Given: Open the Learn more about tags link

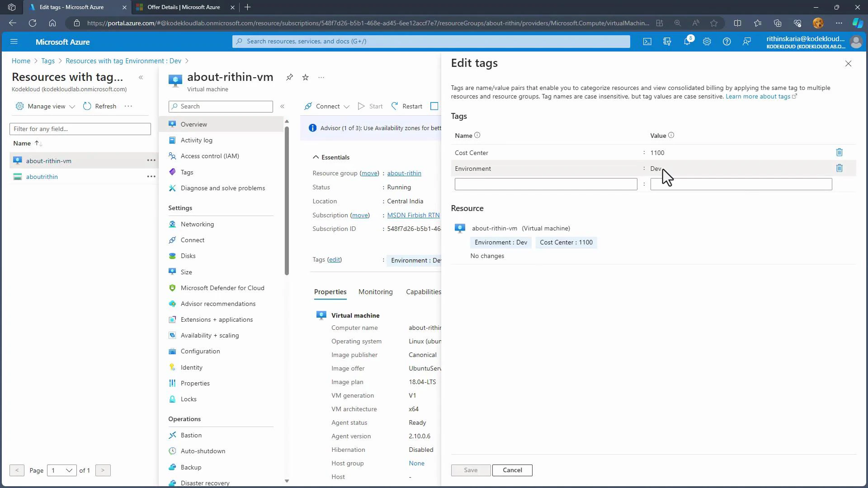Looking at the screenshot, I should pos(759,96).
